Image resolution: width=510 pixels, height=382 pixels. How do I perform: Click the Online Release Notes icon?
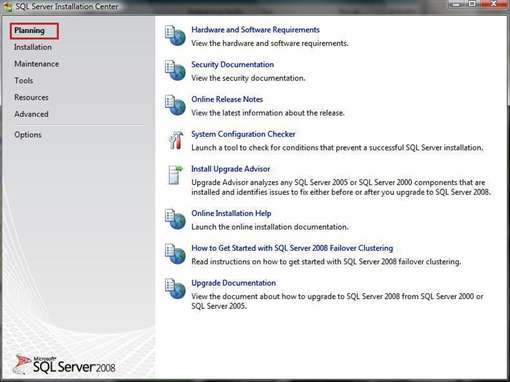point(175,105)
